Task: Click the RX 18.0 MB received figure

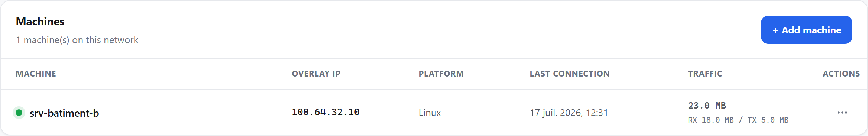Action: pyautogui.click(x=711, y=120)
